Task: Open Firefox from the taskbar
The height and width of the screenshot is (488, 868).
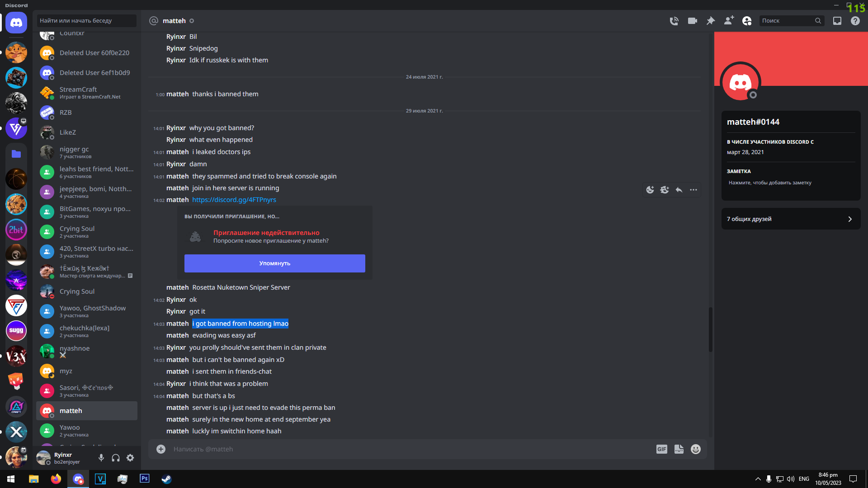Action: pos(56,479)
